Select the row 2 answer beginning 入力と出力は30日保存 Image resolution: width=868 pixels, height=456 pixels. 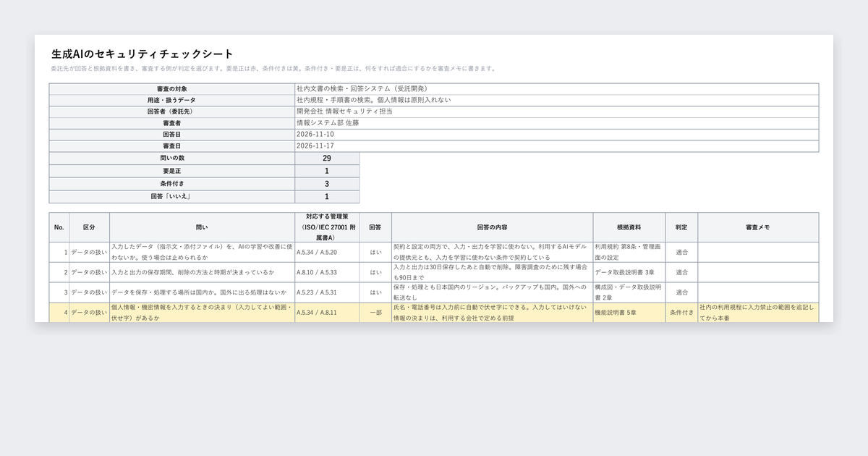pos(493,272)
